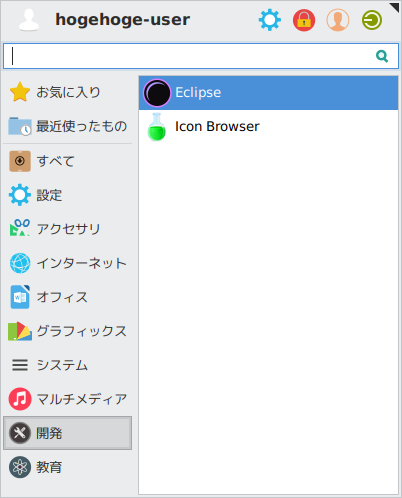
Task: Focus the application search field
Action: [201, 56]
